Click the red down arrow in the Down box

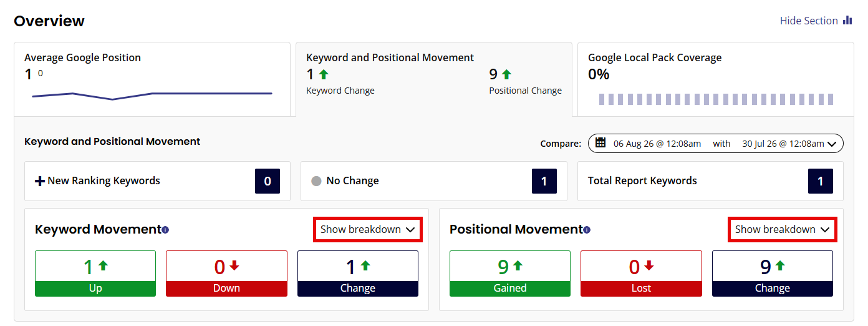pos(234,266)
